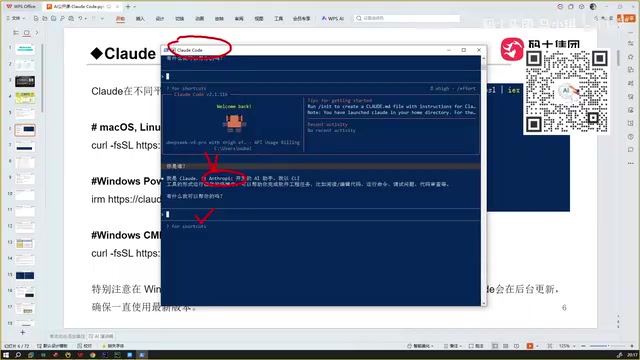Select the 工具 Tools ribbon tab

pyautogui.click(x=278, y=19)
